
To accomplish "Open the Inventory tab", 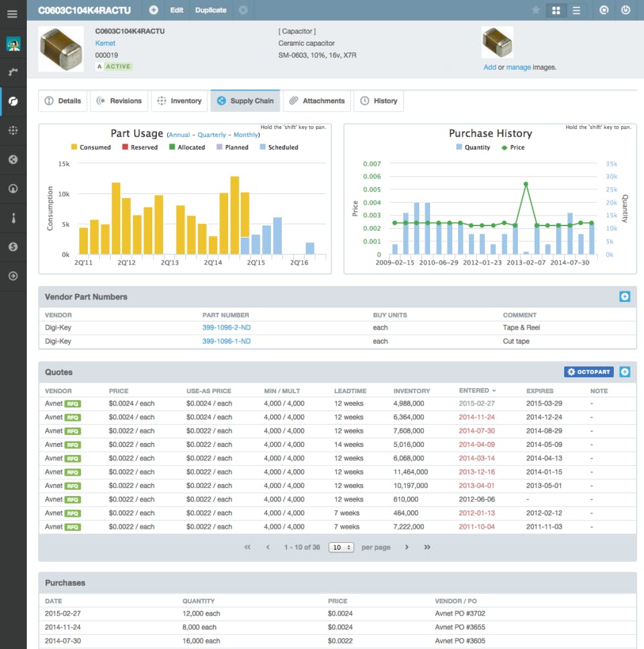I will click(179, 101).
